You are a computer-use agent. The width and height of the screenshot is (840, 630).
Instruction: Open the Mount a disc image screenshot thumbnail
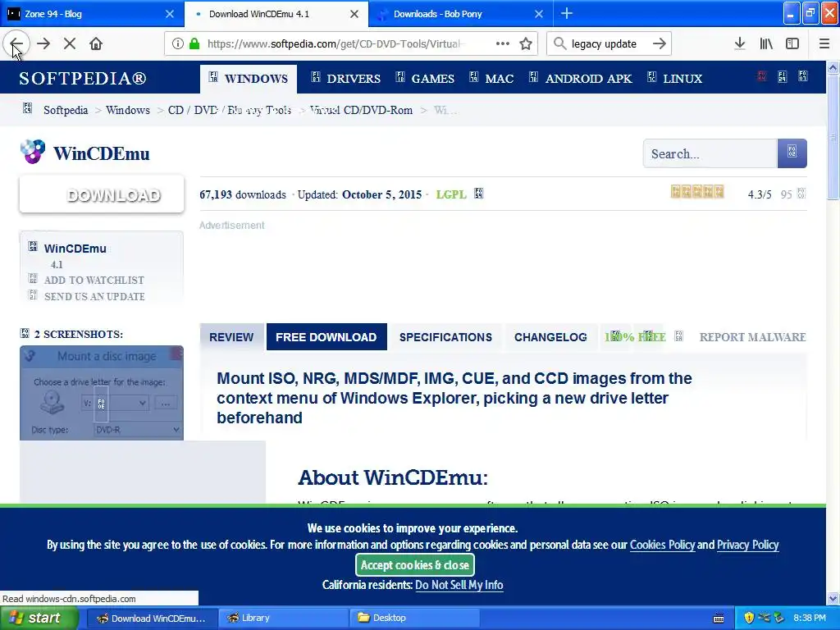pos(102,393)
